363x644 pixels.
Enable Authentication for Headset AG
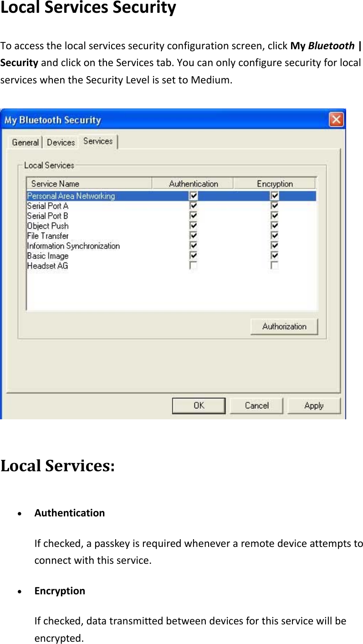(x=194, y=266)
